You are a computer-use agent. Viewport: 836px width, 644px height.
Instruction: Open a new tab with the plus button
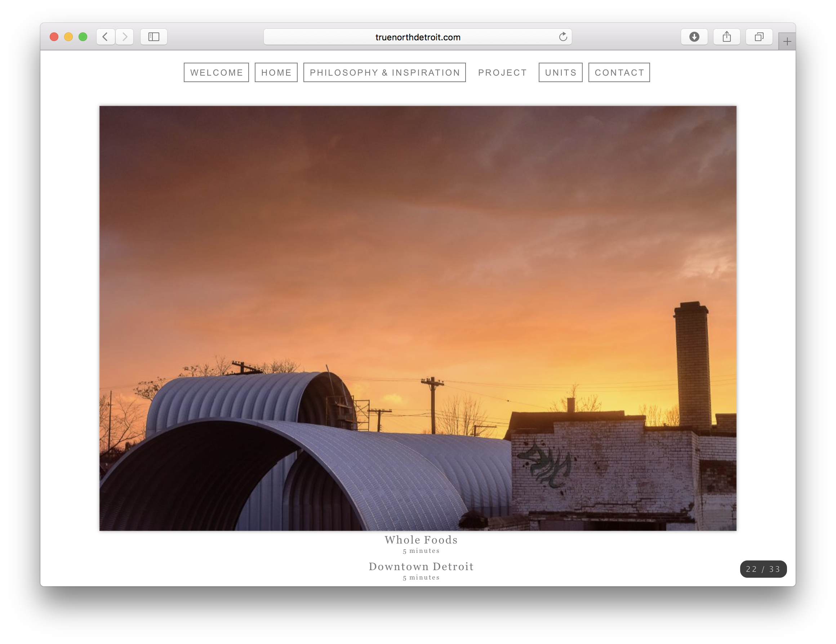787,42
